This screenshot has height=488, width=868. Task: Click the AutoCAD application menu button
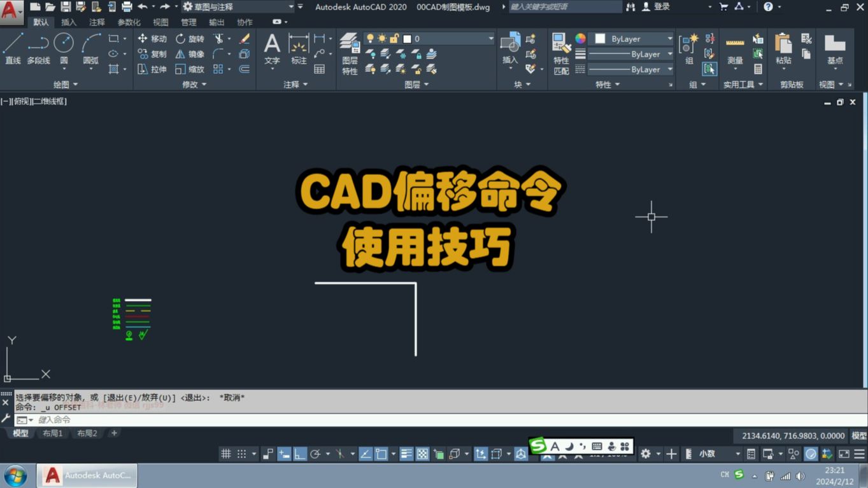11,11
